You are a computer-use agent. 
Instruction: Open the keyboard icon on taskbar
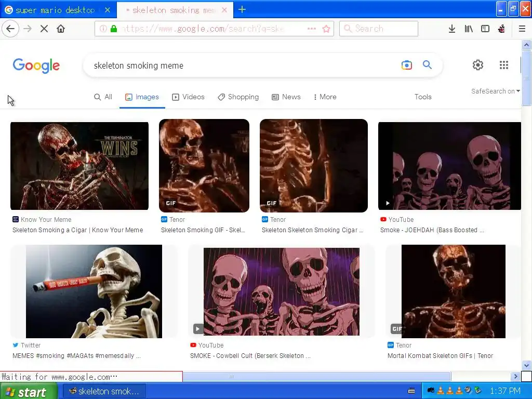tap(411, 391)
